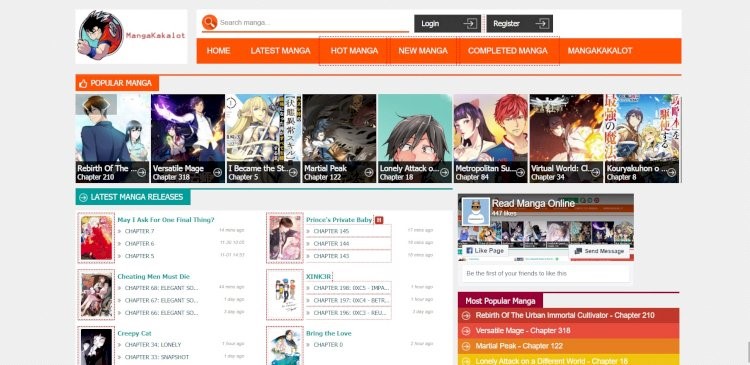
Task: Click the Facebook Like Page button
Action: (485, 251)
